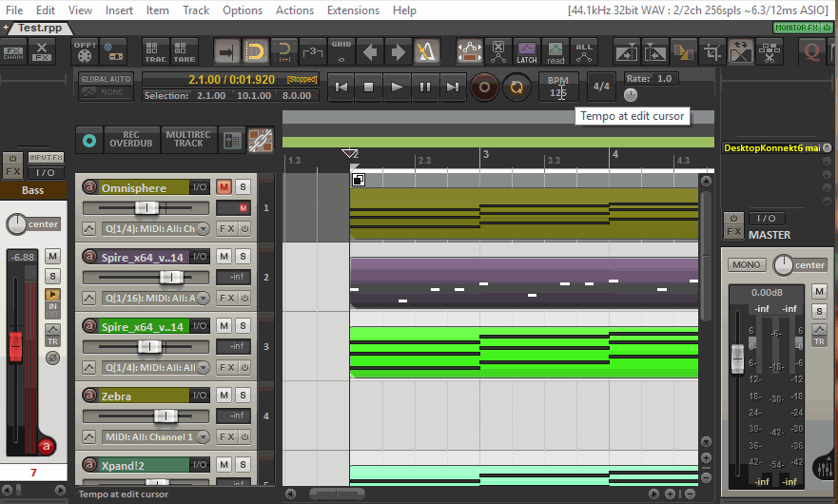This screenshot has width=838, height=504.
Task: Toggle MONO on the master channel
Action: click(x=746, y=264)
